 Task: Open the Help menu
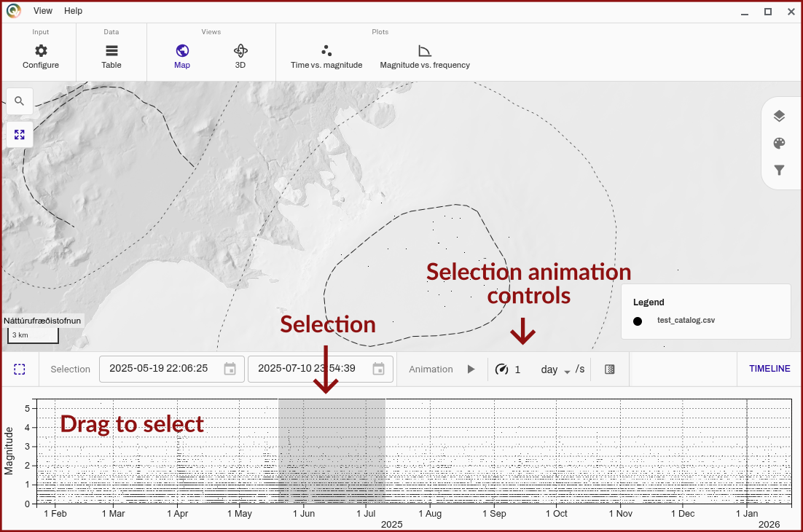pos(74,11)
